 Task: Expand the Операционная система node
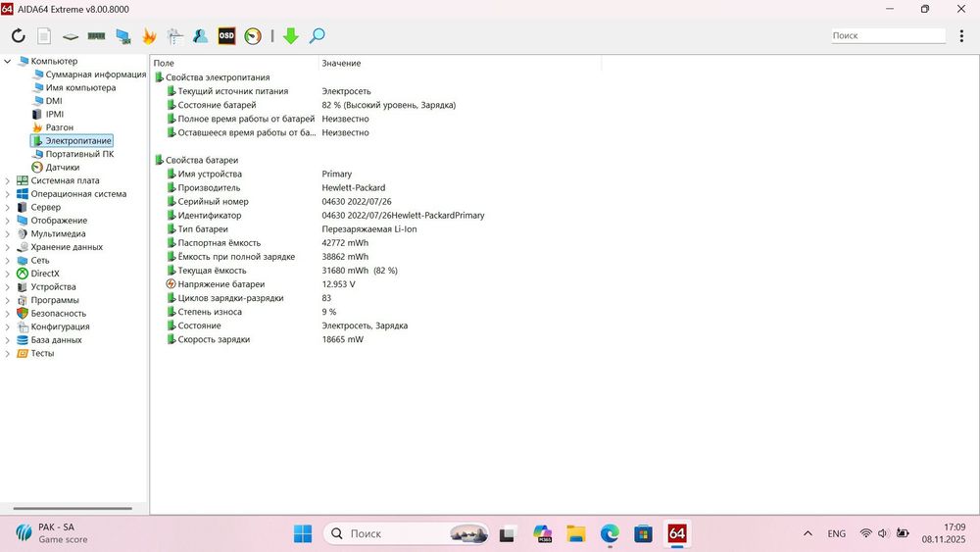coord(8,194)
